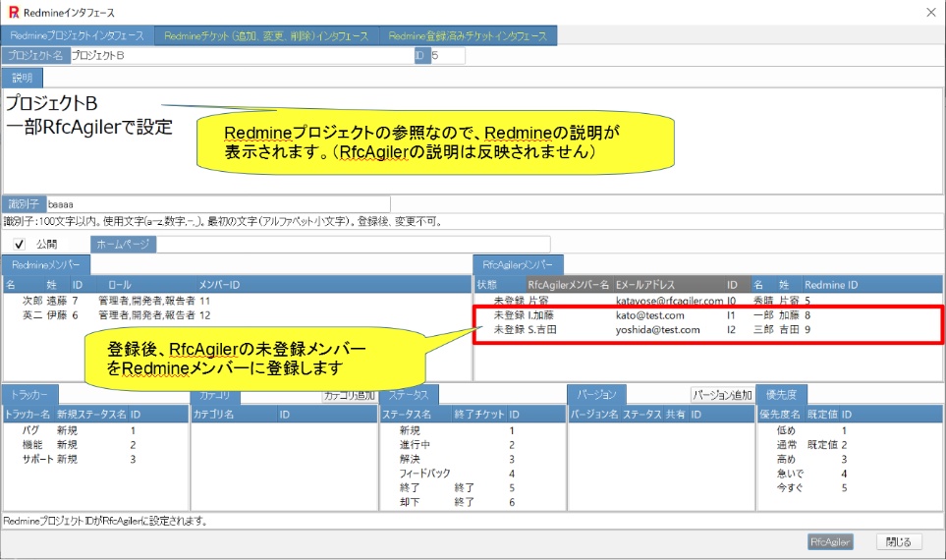Image resolution: width=946 pixels, height=560 pixels.
Task: Select the トラッカー tab
Action: (29, 395)
